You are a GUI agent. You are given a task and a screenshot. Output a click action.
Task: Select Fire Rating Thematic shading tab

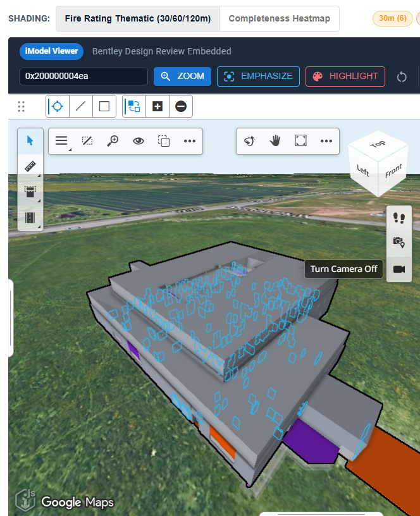coord(138,18)
